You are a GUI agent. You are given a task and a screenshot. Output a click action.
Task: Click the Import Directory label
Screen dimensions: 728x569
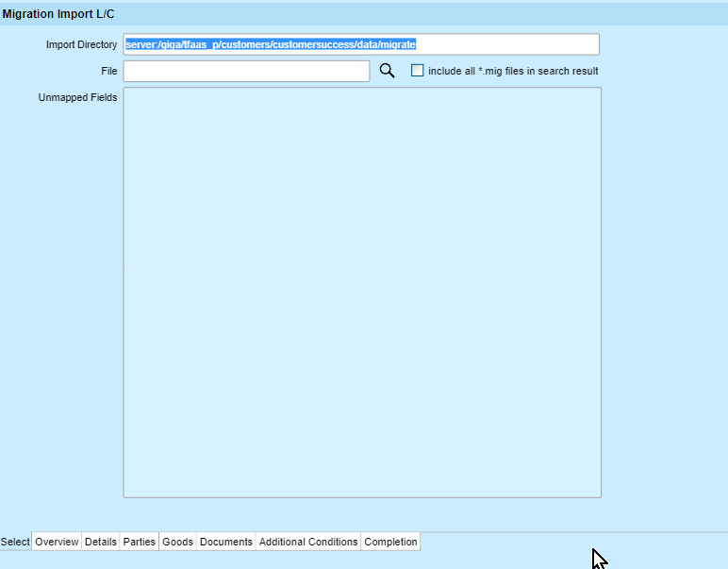(81, 44)
